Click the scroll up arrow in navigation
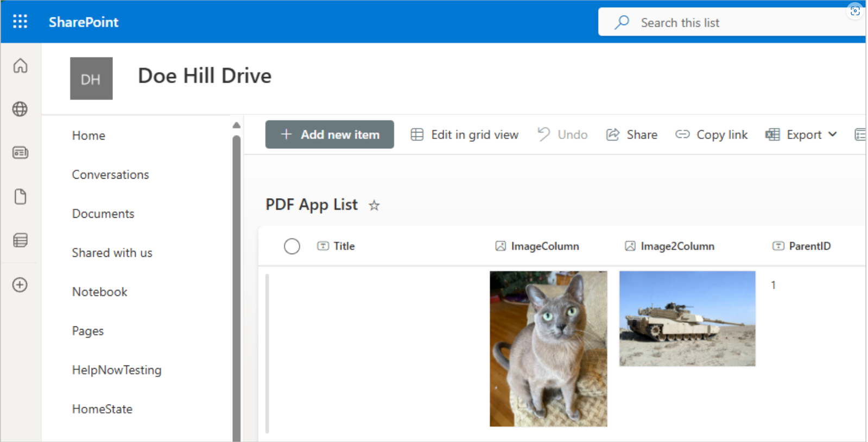Screen dimensions: 868x442 237,125
